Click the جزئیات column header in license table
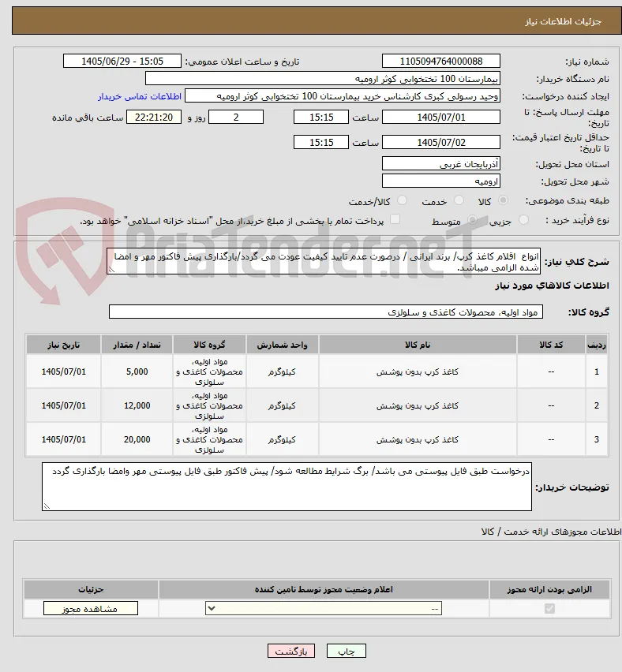Viewport: 622px width, 672px height. pyautogui.click(x=91, y=590)
